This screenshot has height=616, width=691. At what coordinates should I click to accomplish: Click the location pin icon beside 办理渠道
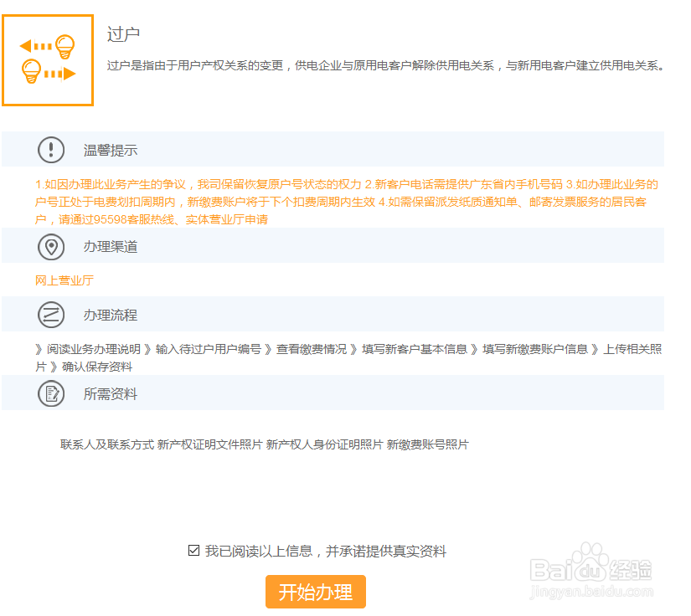[51, 247]
